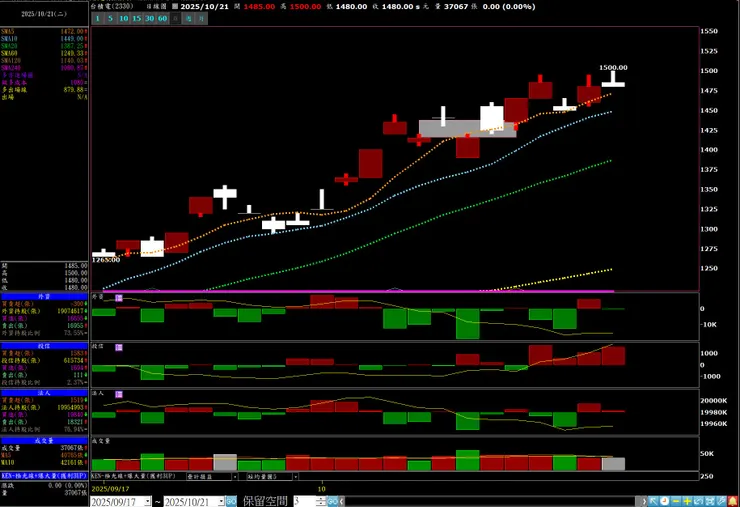
Task: Click the 1500.00 high price label
Action: pos(613,68)
